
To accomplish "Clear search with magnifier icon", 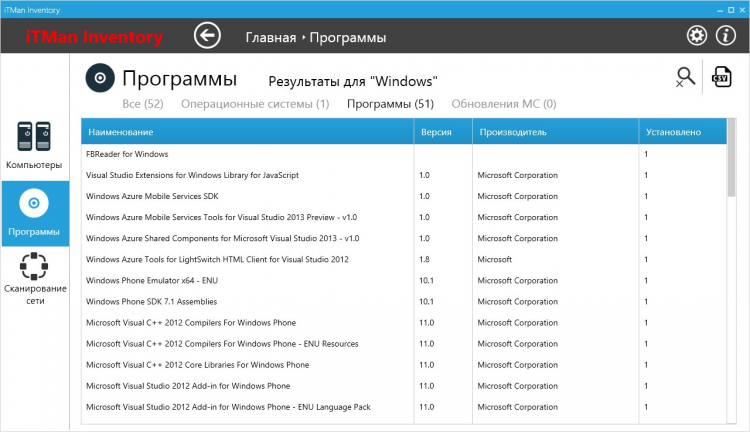I will click(685, 77).
